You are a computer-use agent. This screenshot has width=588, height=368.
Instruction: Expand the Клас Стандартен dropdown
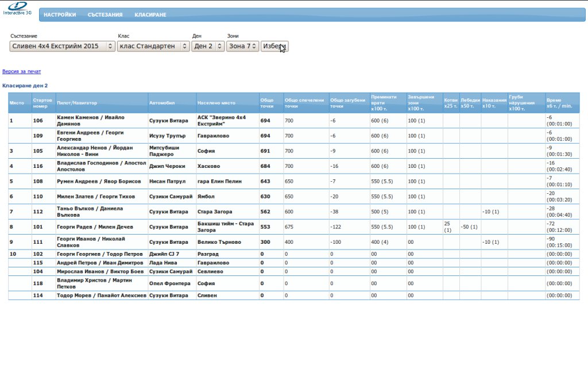[x=153, y=46]
